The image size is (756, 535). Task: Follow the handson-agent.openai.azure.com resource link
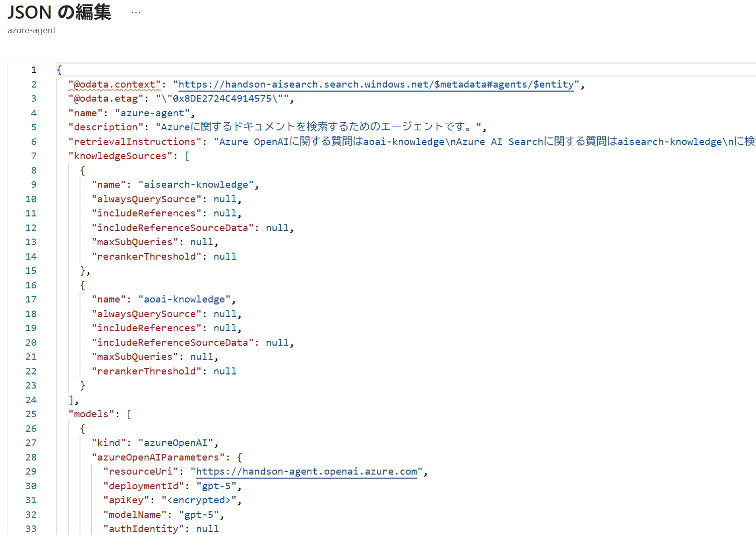click(306, 472)
